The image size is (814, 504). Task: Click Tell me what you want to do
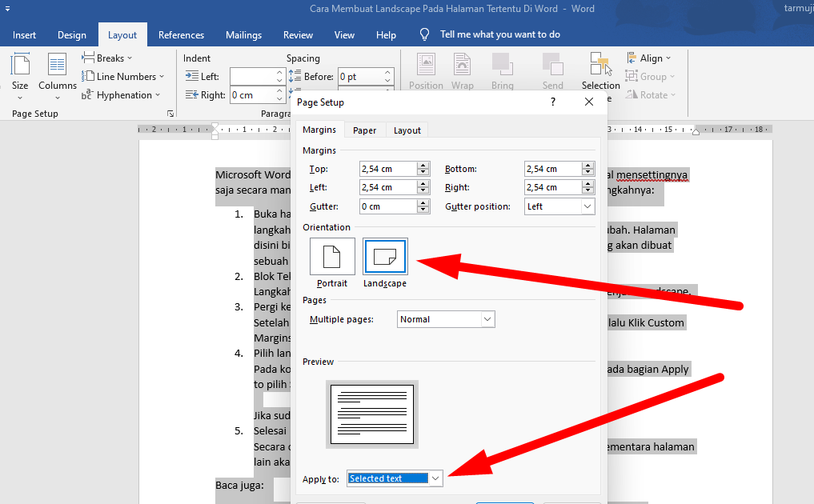coord(500,34)
